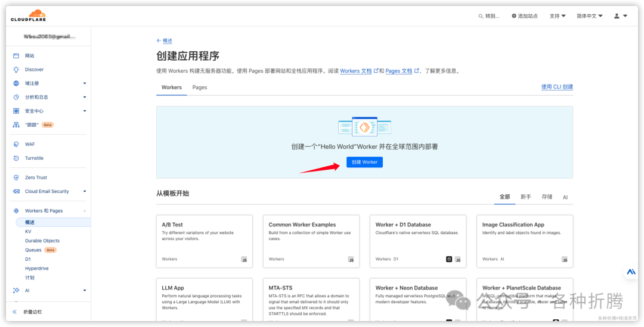Image resolution: width=644 pixels, height=327 pixels.
Task: Select the 新手 template filter
Action: pos(526,197)
